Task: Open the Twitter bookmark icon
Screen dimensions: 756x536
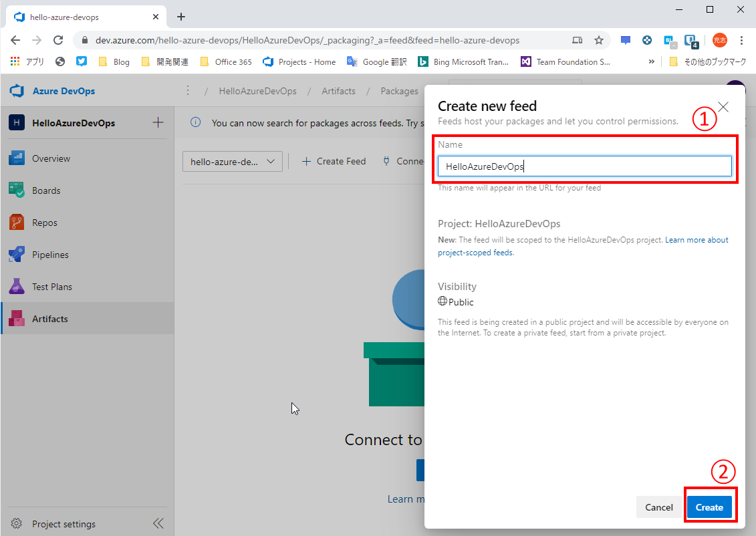Action: tap(81, 61)
